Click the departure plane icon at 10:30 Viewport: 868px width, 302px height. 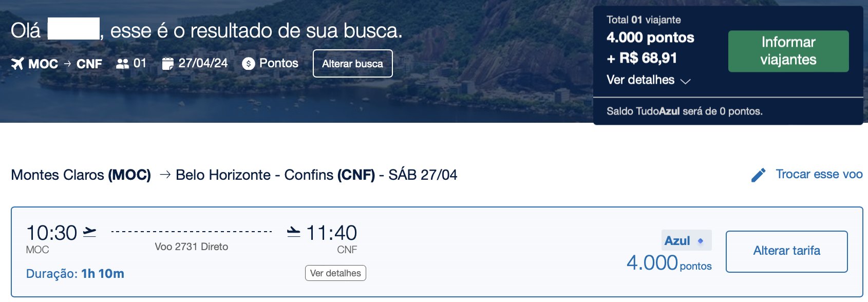point(90,232)
